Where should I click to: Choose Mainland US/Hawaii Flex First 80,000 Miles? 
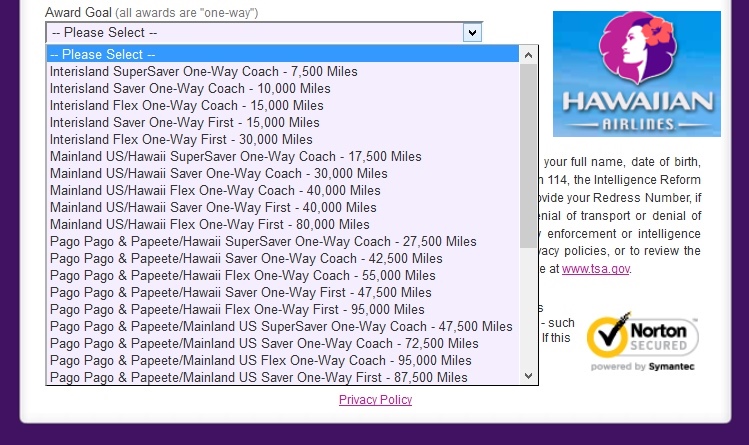click(x=283, y=224)
